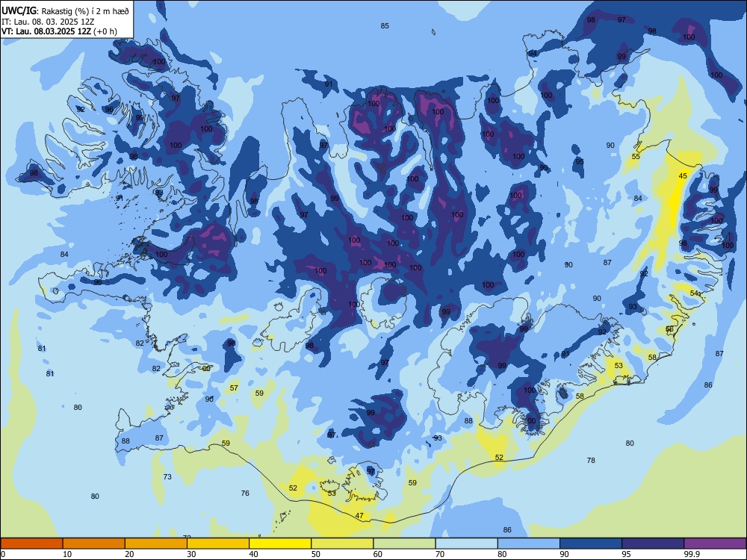
Task: Click the light blue 70–80 legend swatch
Action: click(x=466, y=544)
